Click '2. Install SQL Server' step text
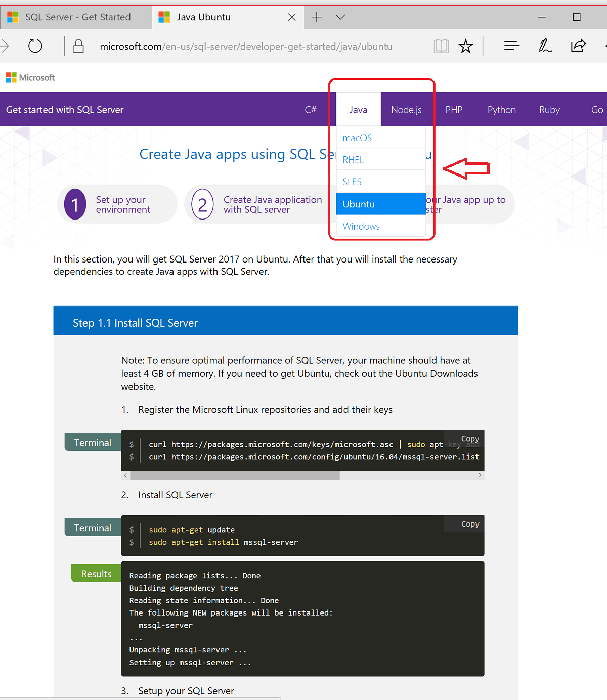The height and width of the screenshot is (700, 607). click(167, 495)
